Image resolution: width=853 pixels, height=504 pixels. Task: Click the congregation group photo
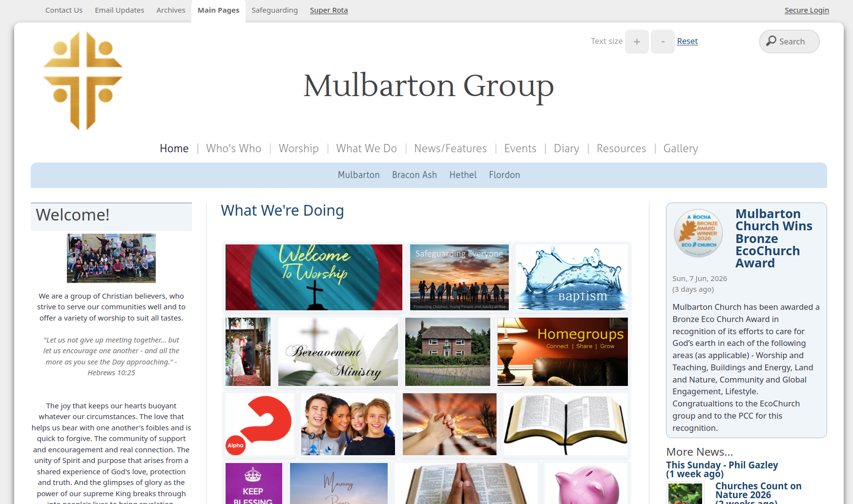coord(111,258)
